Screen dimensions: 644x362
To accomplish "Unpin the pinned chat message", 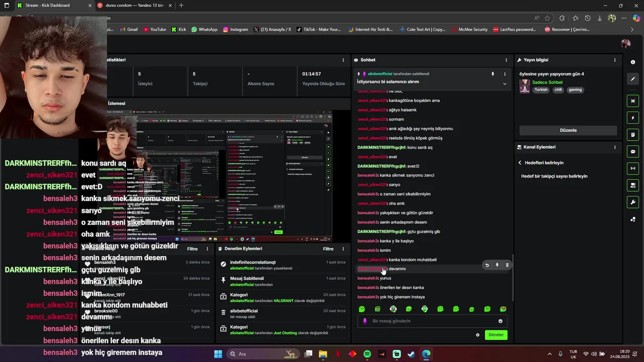I will click(x=493, y=74).
